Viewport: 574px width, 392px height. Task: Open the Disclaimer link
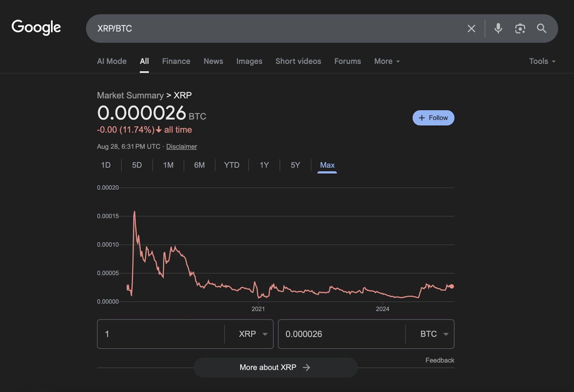point(182,147)
